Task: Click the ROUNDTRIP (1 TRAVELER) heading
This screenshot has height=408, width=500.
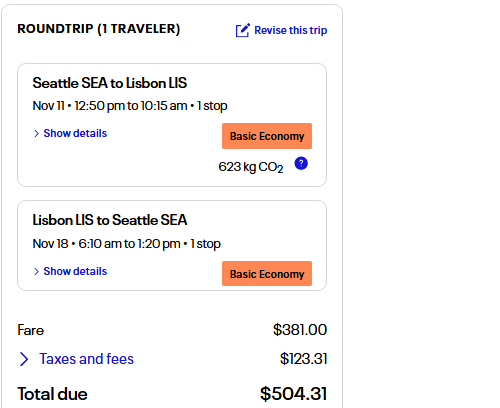Action: point(99,29)
